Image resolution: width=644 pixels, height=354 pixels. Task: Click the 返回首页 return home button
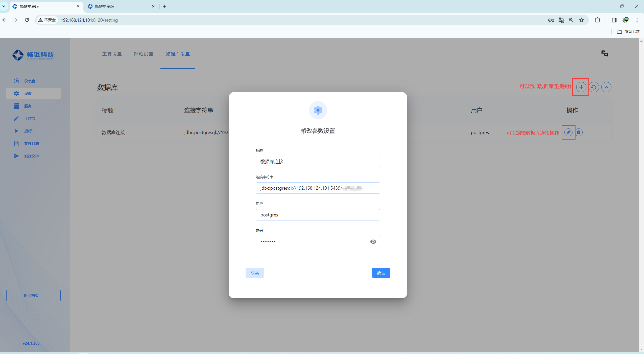click(33, 295)
